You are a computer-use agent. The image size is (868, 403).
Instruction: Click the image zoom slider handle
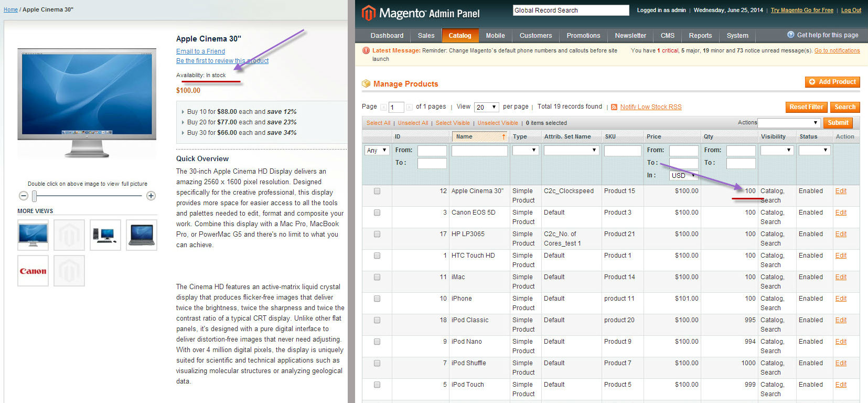point(35,196)
